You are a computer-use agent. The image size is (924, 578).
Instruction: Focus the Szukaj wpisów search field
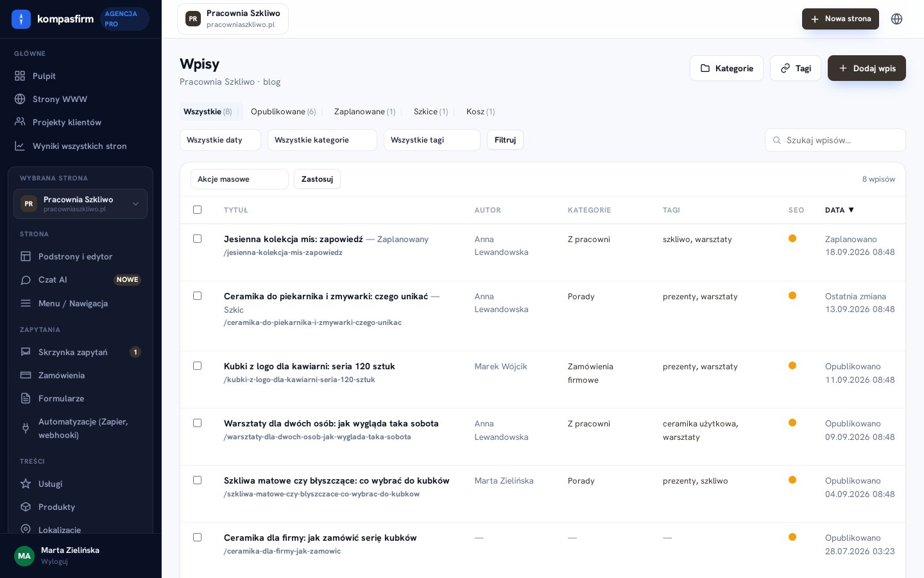pos(835,140)
